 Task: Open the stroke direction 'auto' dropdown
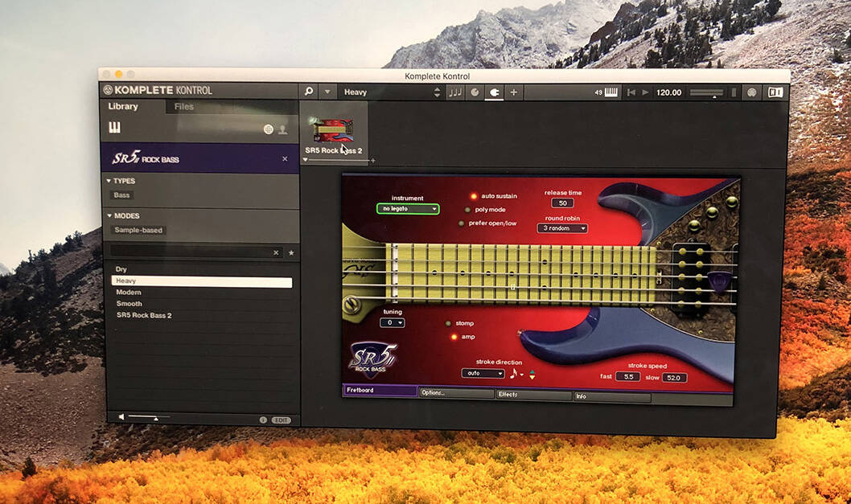pyautogui.click(x=483, y=373)
